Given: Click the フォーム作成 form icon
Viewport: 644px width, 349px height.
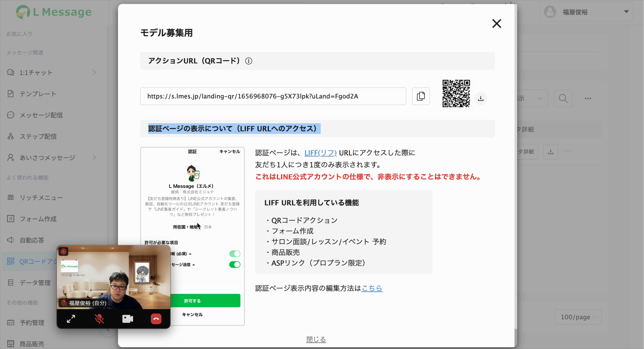Looking at the screenshot, I should (x=11, y=219).
